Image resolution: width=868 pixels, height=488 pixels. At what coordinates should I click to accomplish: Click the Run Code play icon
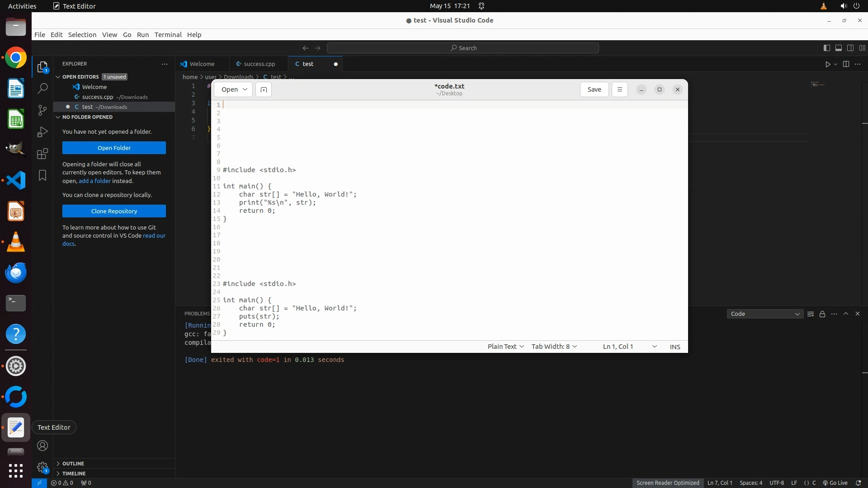click(827, 64)
